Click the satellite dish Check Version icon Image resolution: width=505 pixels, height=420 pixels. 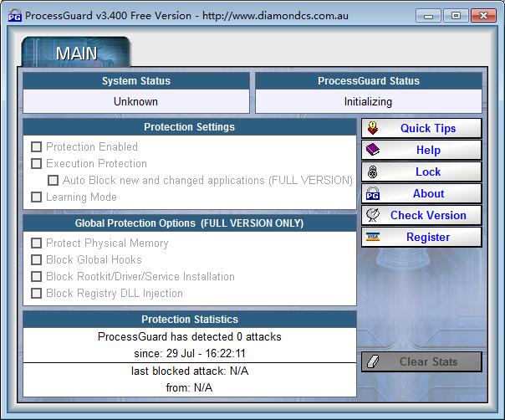point(373,215)
